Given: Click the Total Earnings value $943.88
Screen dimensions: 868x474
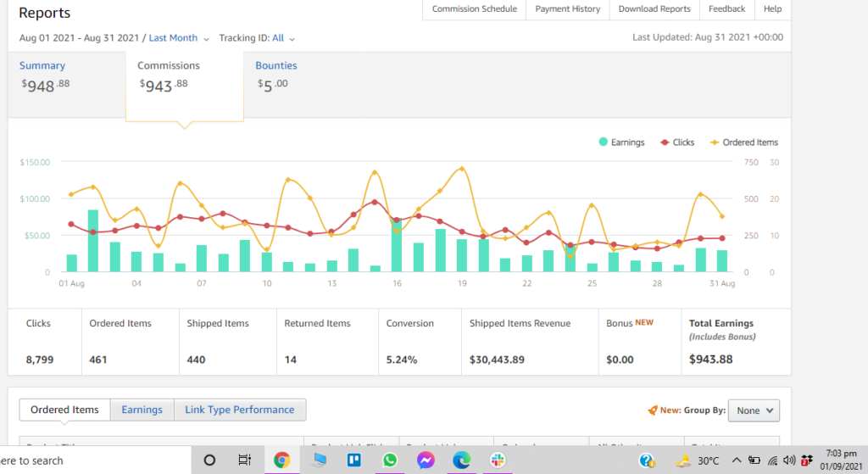Looking at the screenshot, I should [711, 360].
